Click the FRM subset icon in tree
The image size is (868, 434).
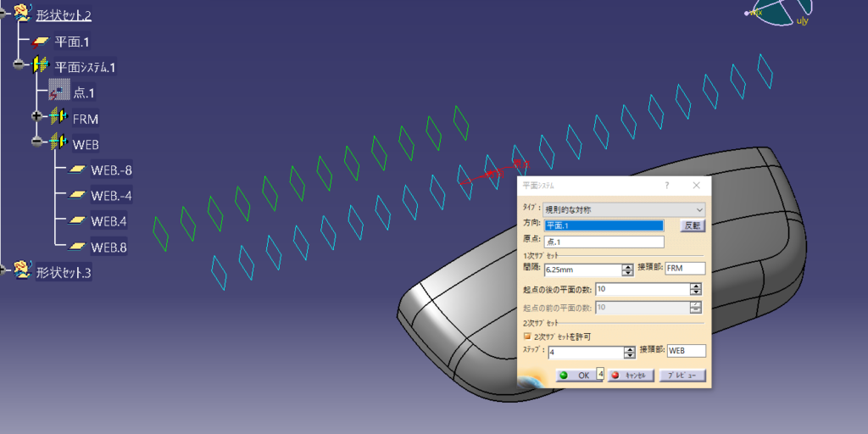58,117
